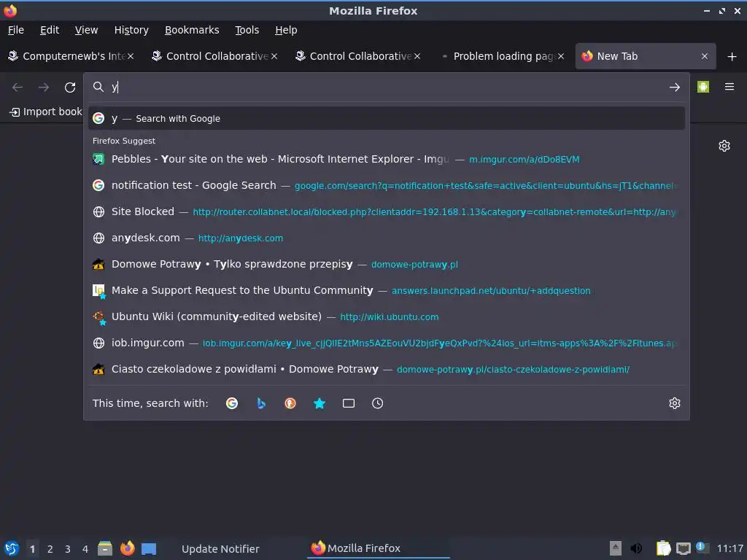Switch to Computernewb's tab
747x560 pixels.
pos(71,56)
